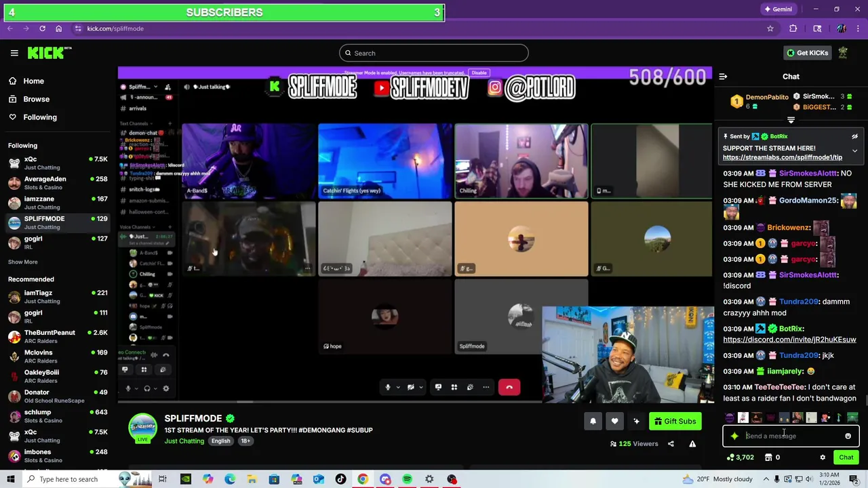Toggle stream notifications bell
The height and width of the screenshot is (488, 868).
tap(593, 422)
